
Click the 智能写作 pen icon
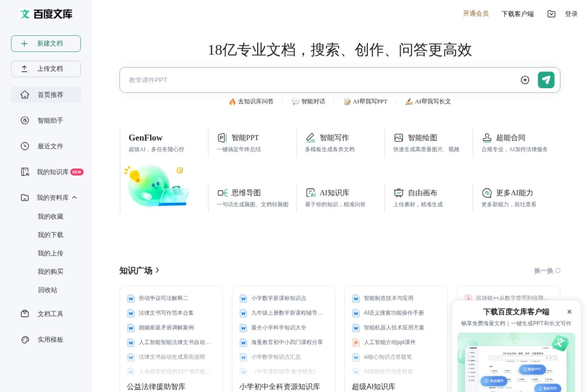pyautogui.click(x=310, y=138)
